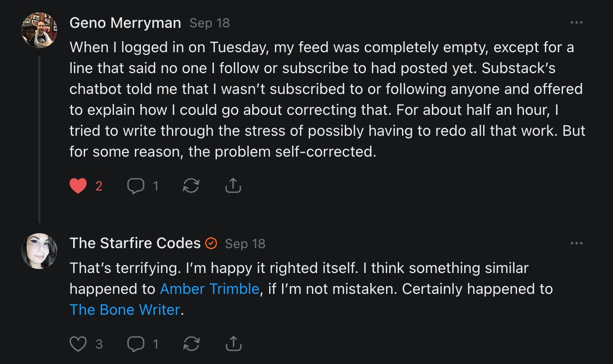Screen dimensions: 613x364
Task: Open replies on The Starfire Codes' comment
Action: [136, 344]
